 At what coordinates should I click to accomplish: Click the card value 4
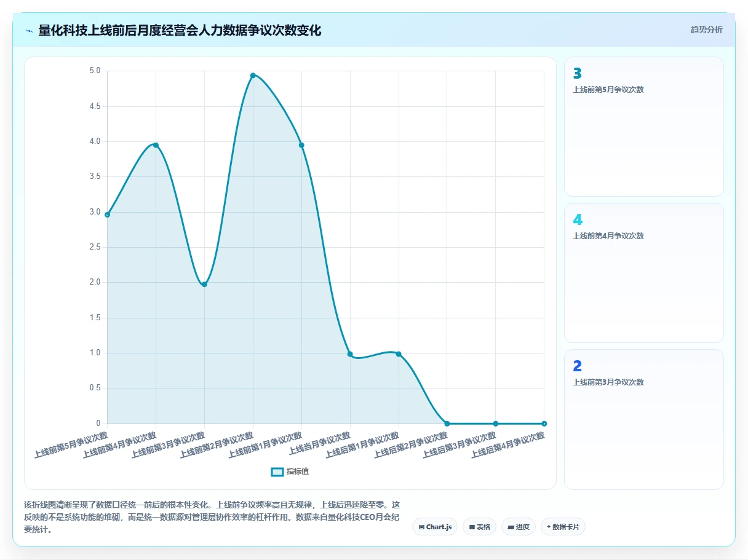click(x=577, y=220)
